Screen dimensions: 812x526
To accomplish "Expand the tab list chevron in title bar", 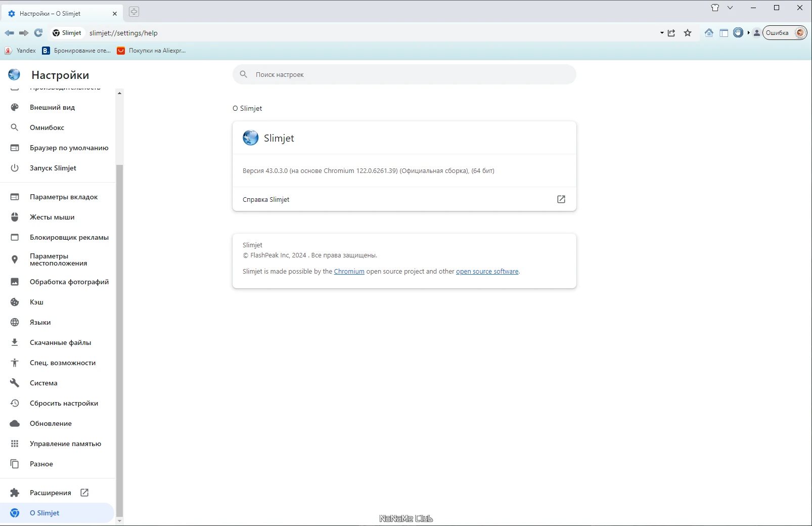I will pyautogui.click(x=730, y=8).
